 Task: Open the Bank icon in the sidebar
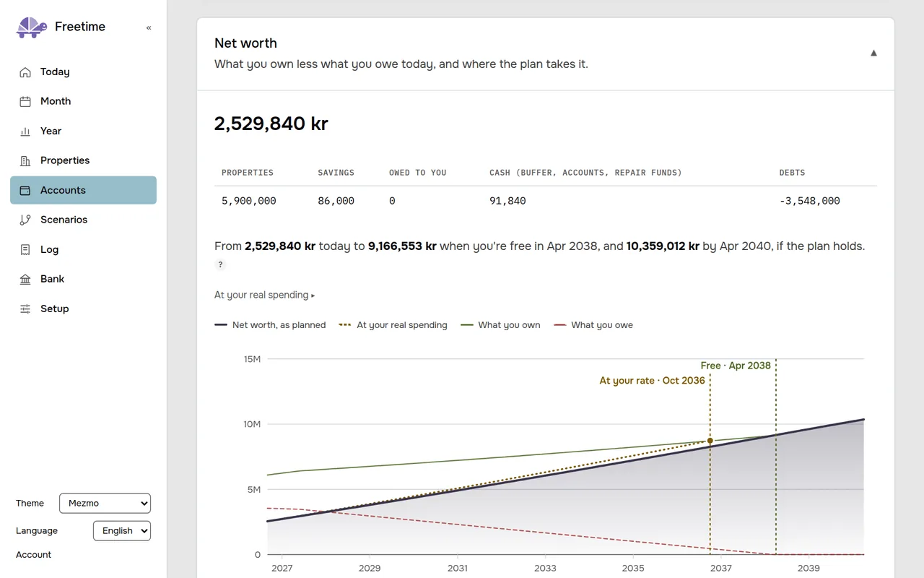[25, 279]
